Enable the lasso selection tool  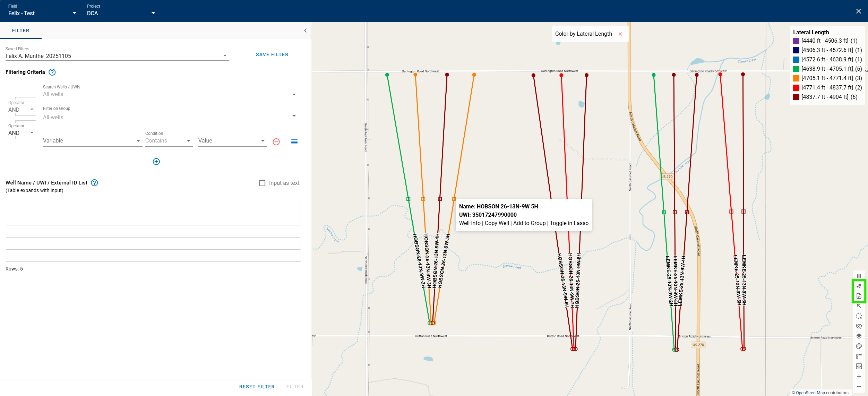click(859, 315)
